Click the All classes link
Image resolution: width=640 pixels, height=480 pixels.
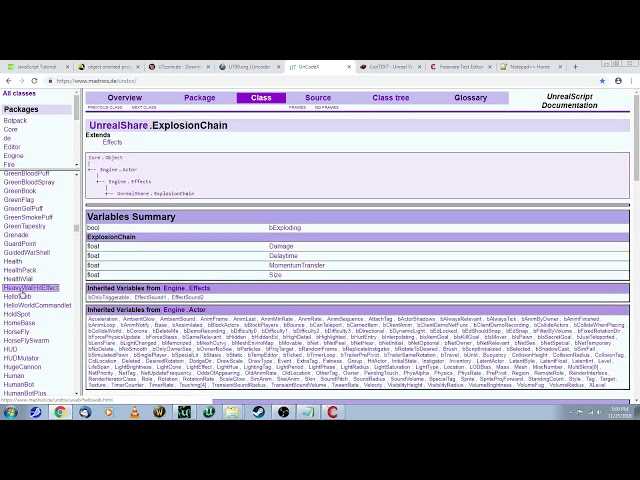click(19, 93)
